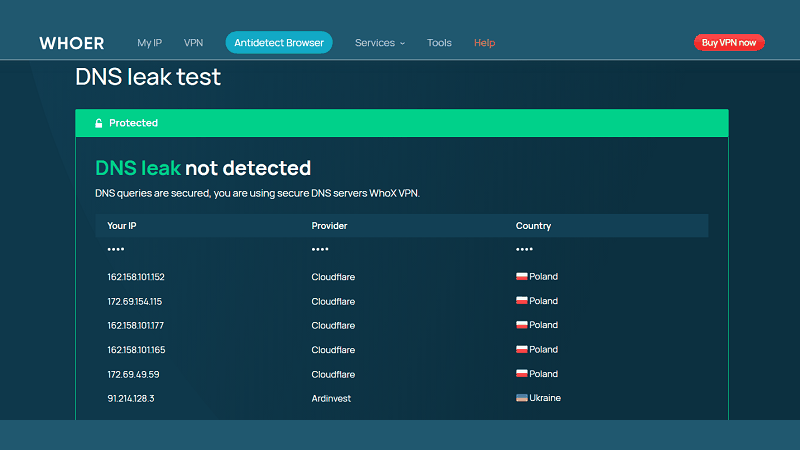
Task: Click Cloudflare provider for 172.69.49.59
Action: click(333, 374)
